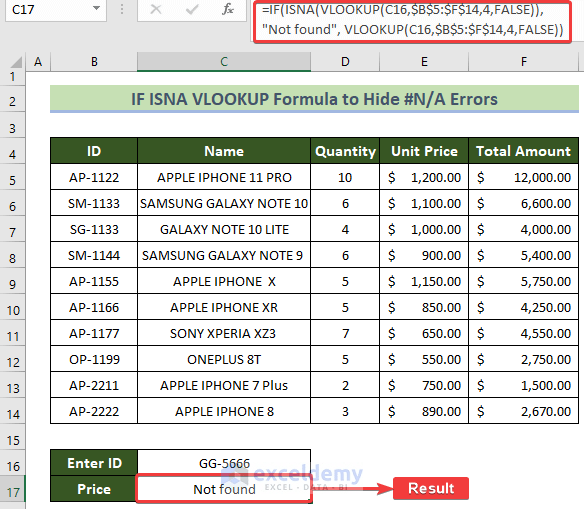Viewport: 584px width, 509px height.
Task: Click the Select All corner triangle
Action: [16, 62]
